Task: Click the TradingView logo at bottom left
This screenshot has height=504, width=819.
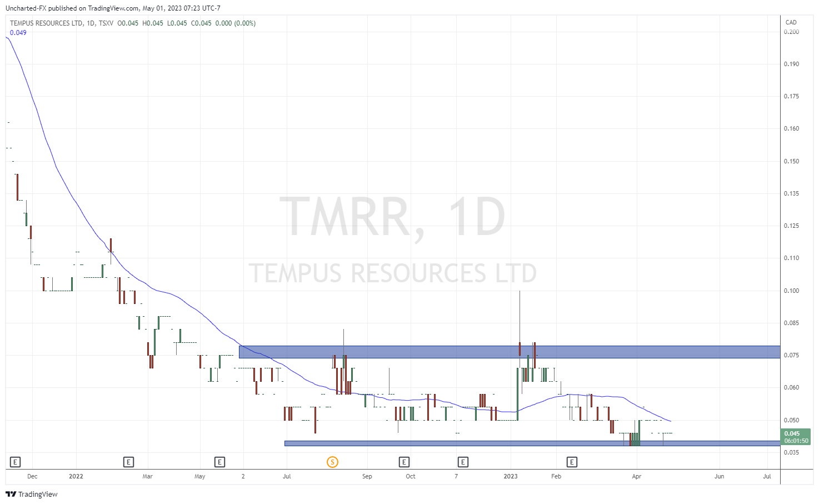Action: click(x=32, y=494)
